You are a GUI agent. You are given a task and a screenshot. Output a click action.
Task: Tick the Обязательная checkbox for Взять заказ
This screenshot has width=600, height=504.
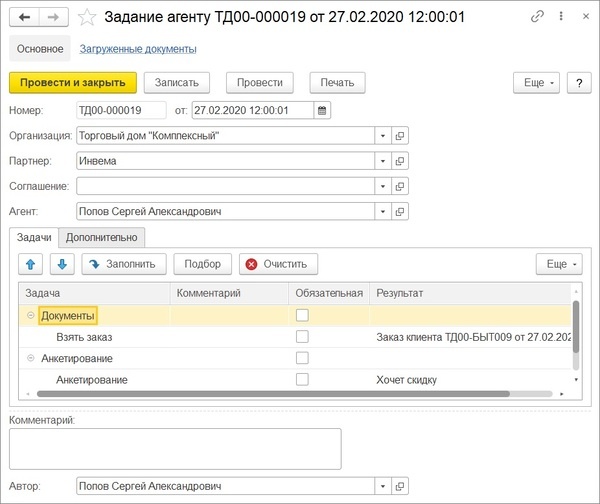point(302,337)
